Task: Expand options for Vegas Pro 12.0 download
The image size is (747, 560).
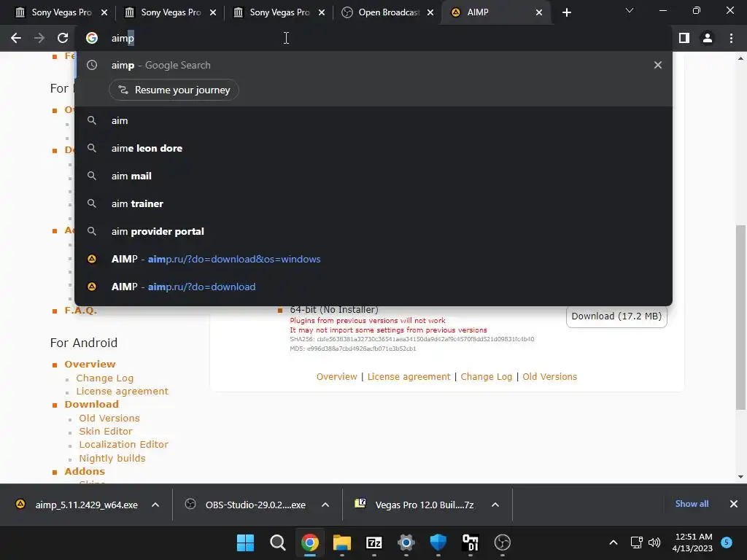Action: 495,505
